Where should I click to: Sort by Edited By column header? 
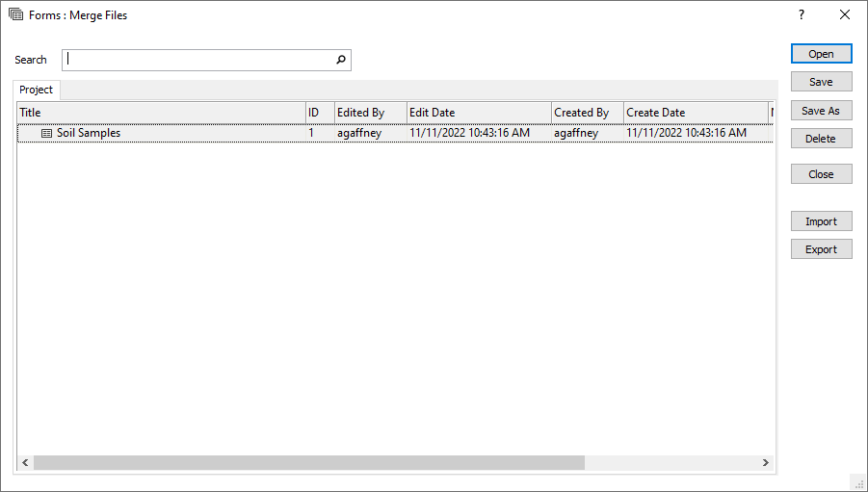click(x=370, y=113)
